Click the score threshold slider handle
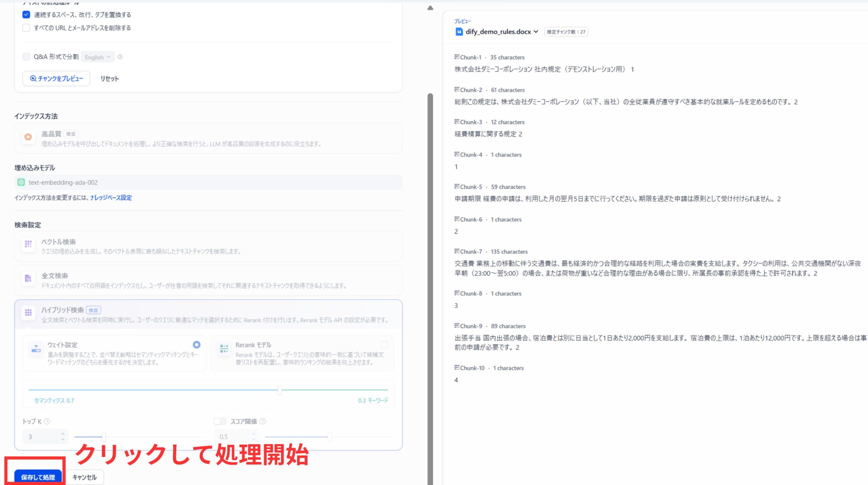This screenshot has width=868, height=485. [329, 437]
